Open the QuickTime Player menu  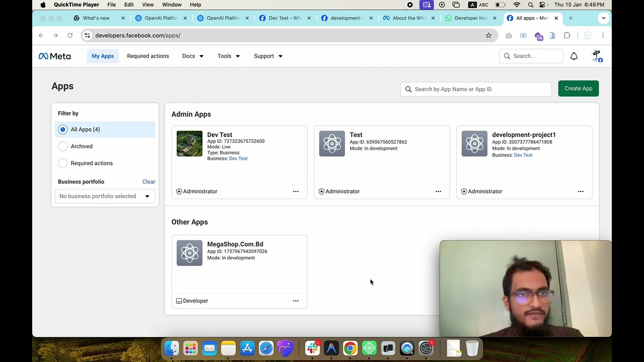pyautogui.click(x=76, y=5)
